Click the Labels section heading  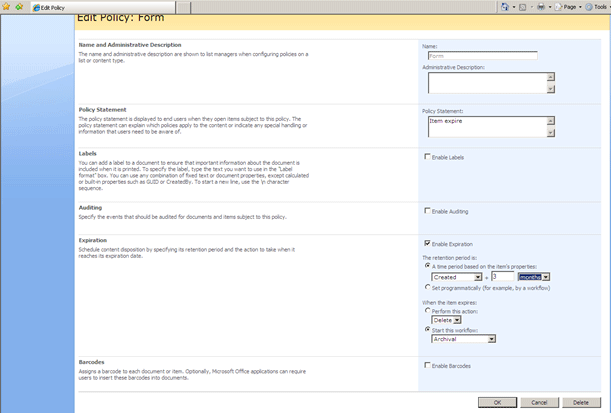(x=88, y=154)
